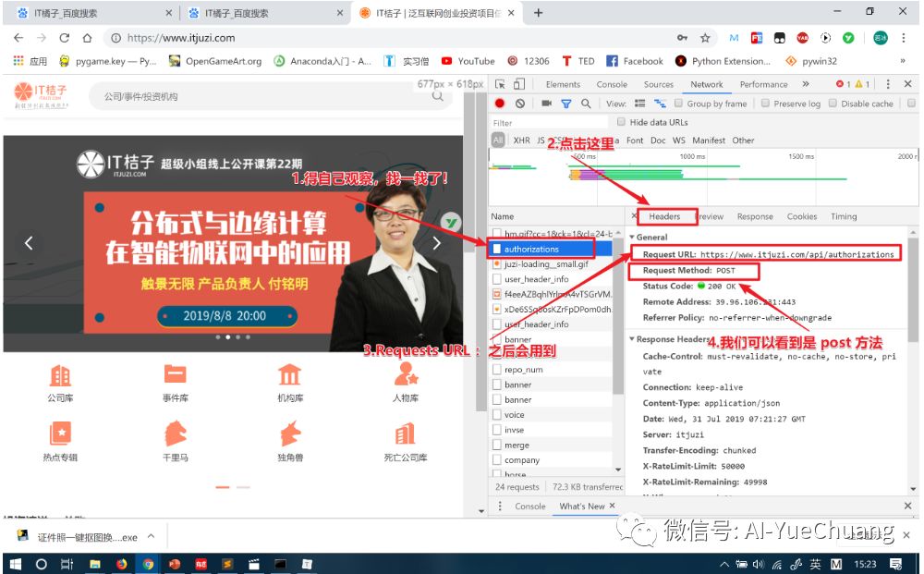Select the authorizations request row

[x=551, y=249]
